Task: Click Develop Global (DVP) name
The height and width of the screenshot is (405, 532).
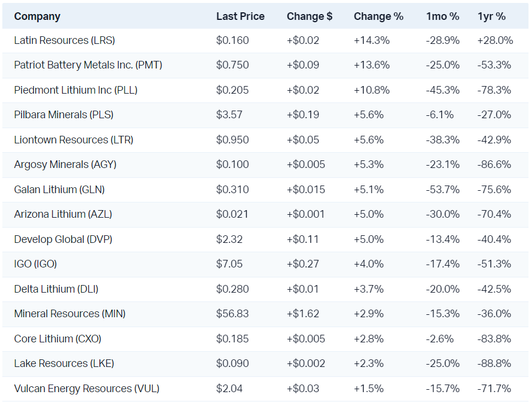Action: coord(63,239)
